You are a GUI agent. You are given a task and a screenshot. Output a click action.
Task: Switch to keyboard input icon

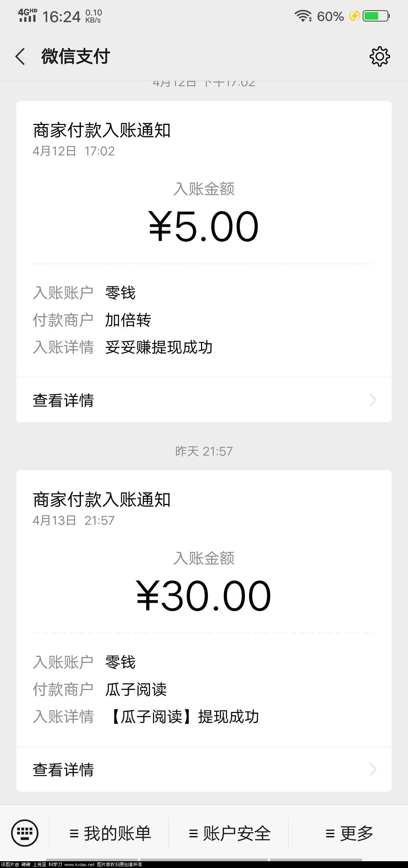tap(25, 833)
